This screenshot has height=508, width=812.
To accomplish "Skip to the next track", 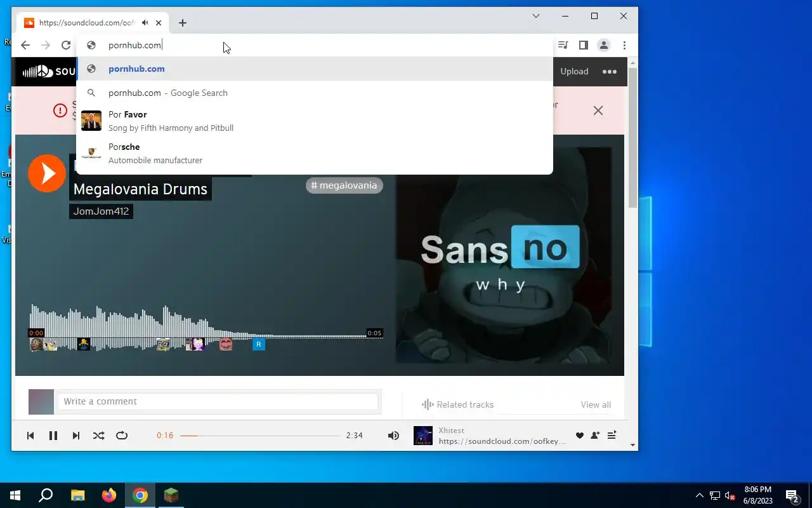I will coord(76,436).
